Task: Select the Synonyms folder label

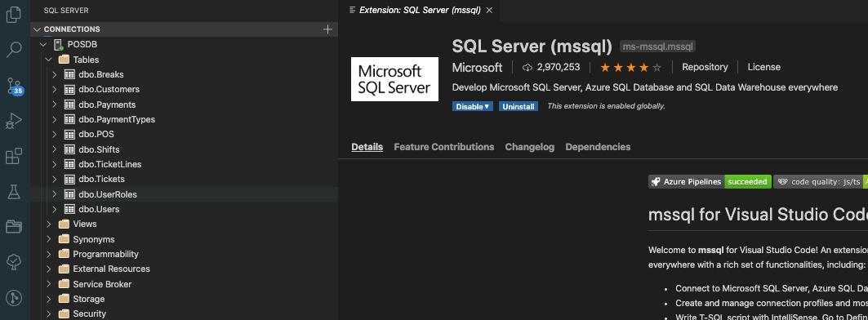Action: [x=94, y=239]
